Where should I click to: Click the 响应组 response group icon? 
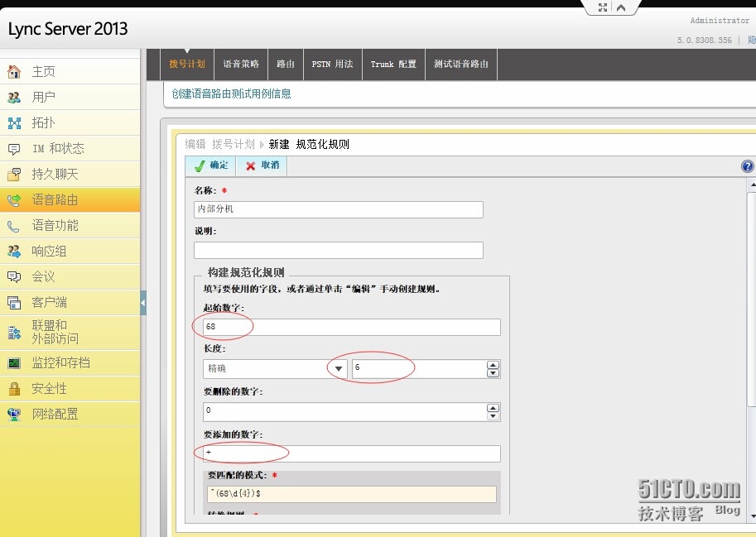click(14, 252)
